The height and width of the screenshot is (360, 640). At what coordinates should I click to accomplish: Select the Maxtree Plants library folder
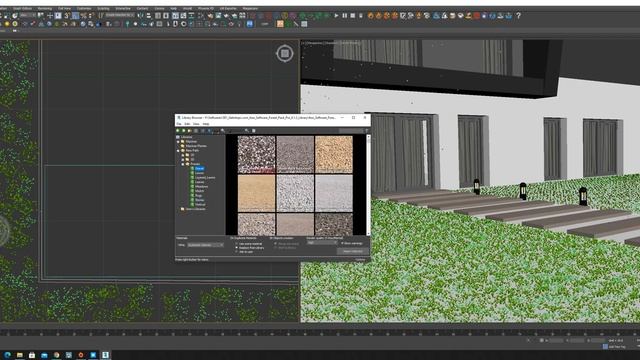pyautogui.click(x=196, y=146)
